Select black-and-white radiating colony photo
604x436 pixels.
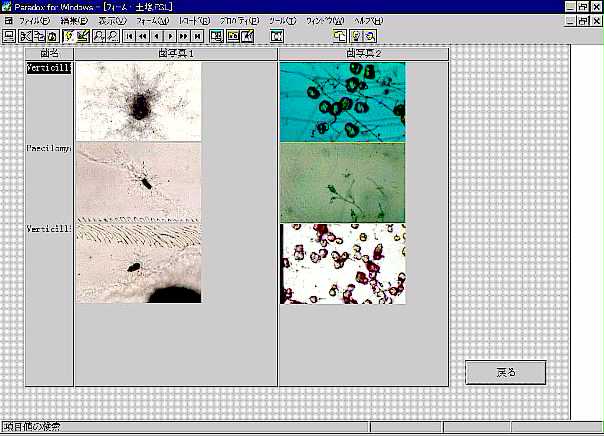point(139,102)
